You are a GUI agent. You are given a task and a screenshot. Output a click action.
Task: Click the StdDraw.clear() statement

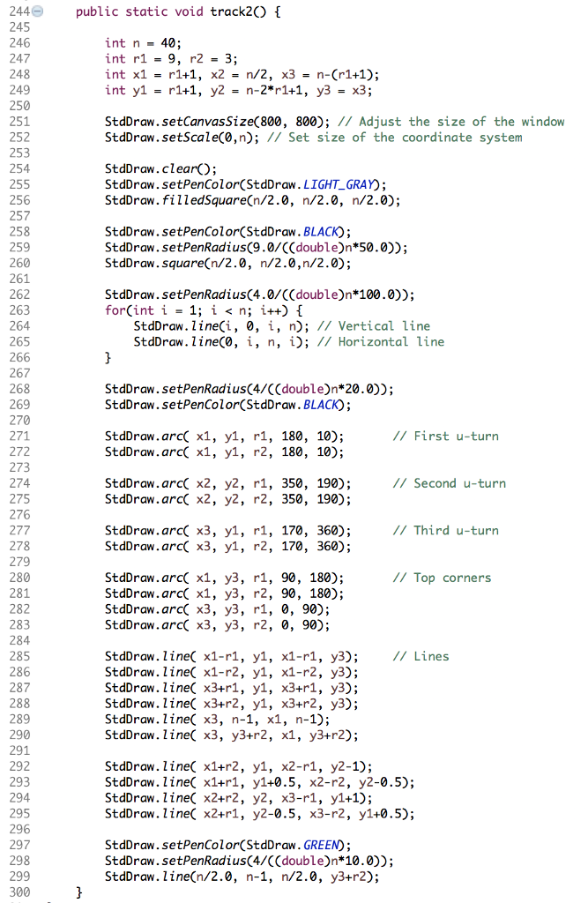tap(160, 168)
